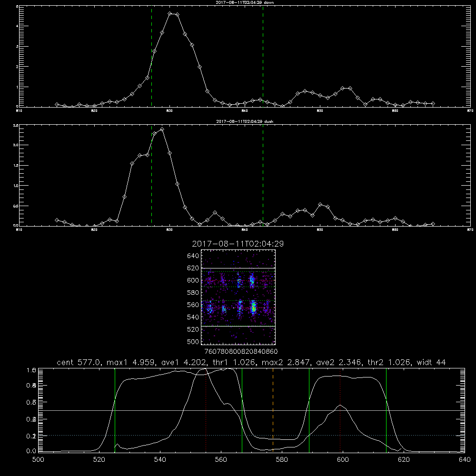Click the x-axis label '540' of the bottom plot
Viewport: 476px width, 476px height.
point(160,460)
